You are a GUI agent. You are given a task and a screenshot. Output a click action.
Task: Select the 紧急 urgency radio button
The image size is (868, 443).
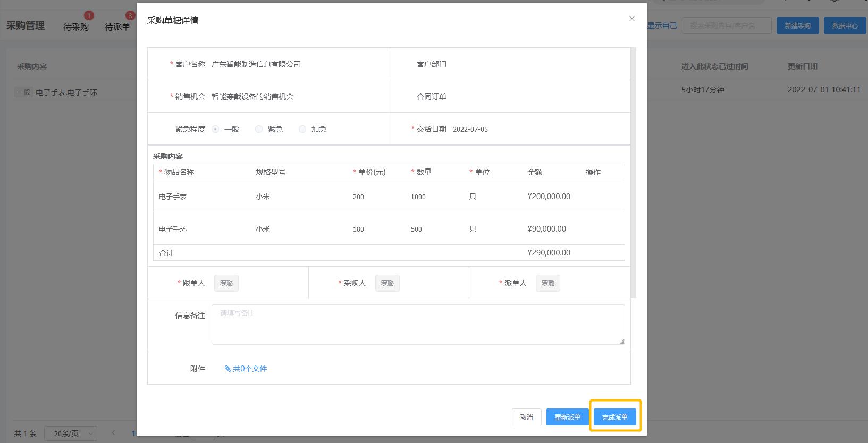(259, 129)
